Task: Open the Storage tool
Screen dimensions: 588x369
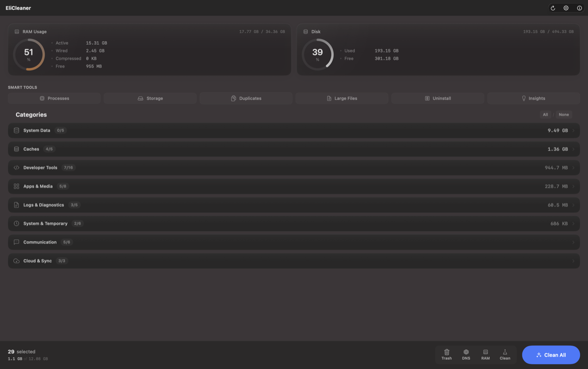Action: [150, 98]
